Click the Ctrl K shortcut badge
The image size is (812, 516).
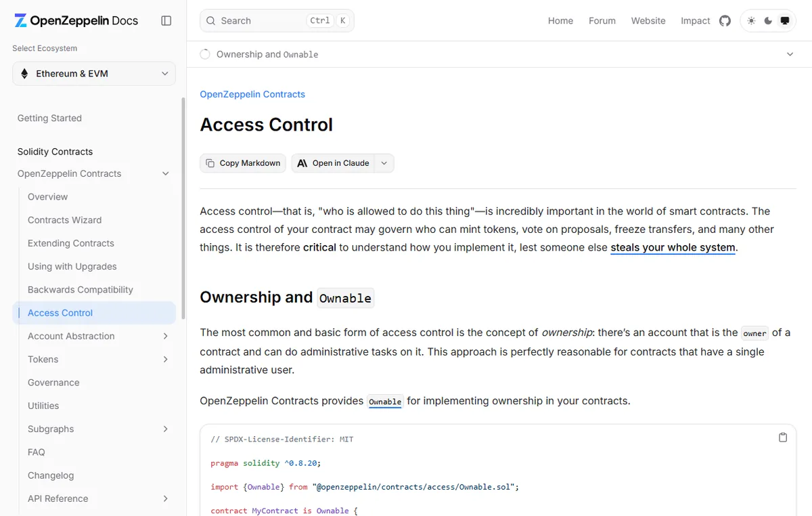[328, 21]
